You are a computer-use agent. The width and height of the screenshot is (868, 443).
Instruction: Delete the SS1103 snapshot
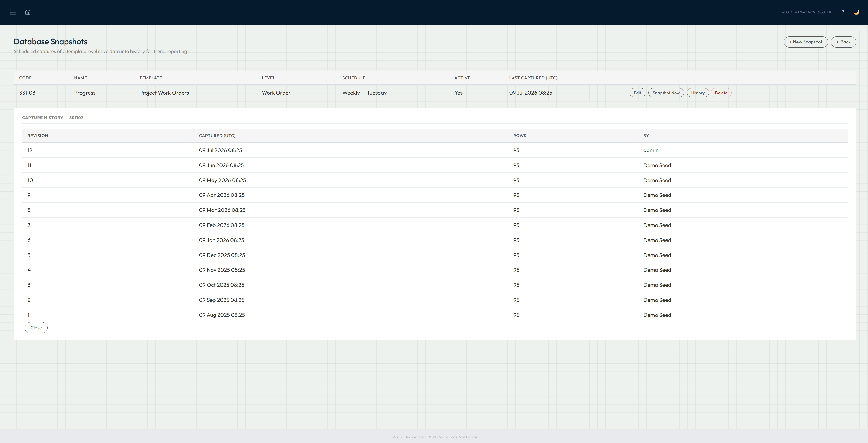point(721,93)
